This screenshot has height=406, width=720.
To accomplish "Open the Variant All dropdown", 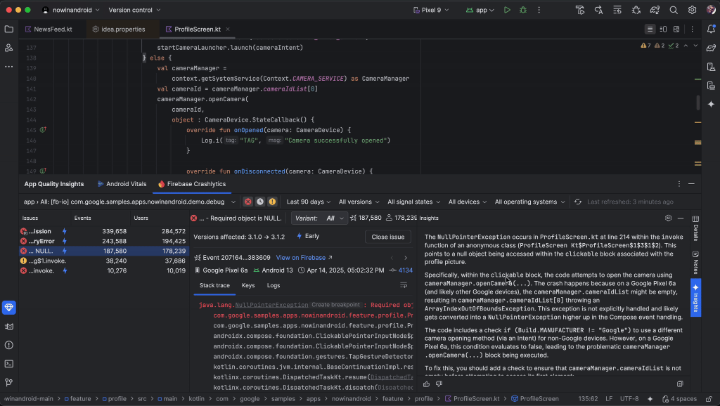I will pos(319,218).
